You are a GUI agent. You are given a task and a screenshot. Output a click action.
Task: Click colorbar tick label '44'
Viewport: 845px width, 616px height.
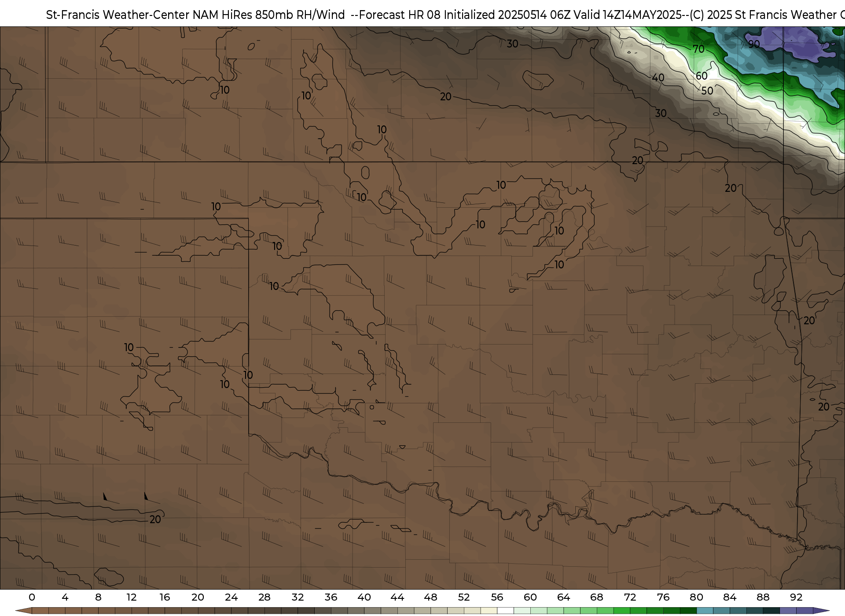pyautogui.click(x=397, y=597)
